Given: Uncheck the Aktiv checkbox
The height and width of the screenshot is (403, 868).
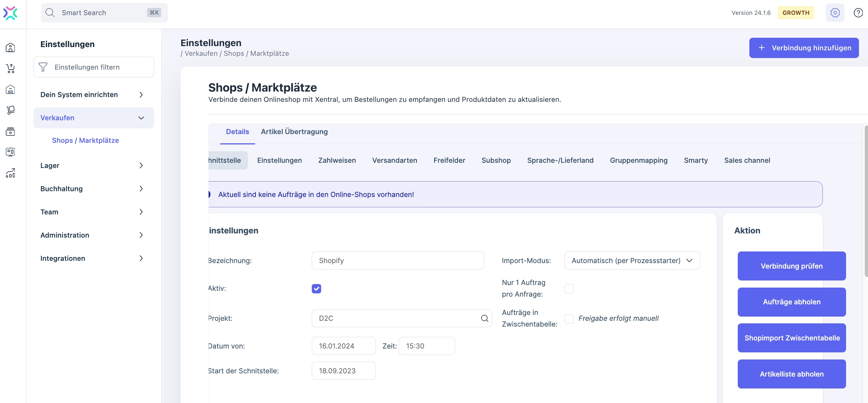Looking at the screenshot, I should click(316, 289).
